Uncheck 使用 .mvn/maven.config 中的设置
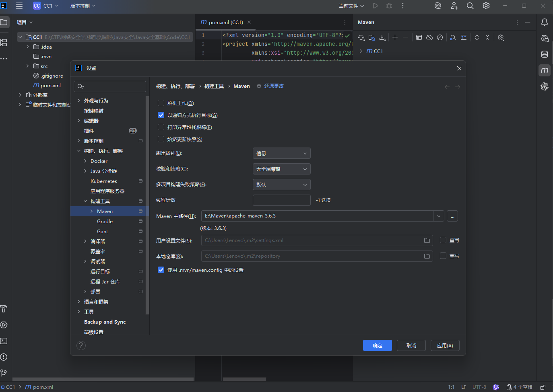Viewport: 553px width, 392px height. [x=161, y=270]
